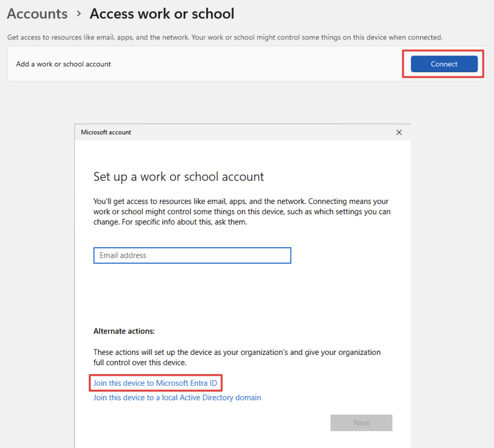Click Set up a work or school account heading

179,177
